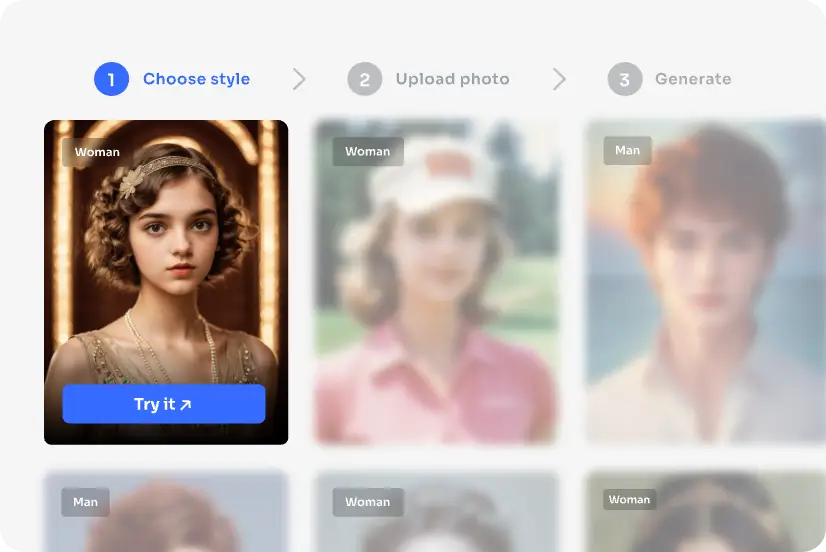Jump to the Generate step
Screen dimensions: 826x552
[x=693, y=79]
